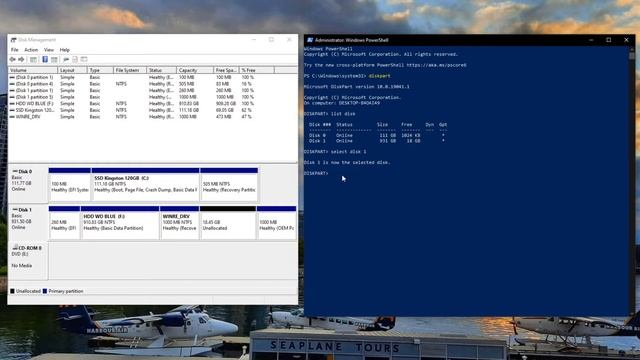Open the View menu
The image size is (640, 360).
coord(49,50)
